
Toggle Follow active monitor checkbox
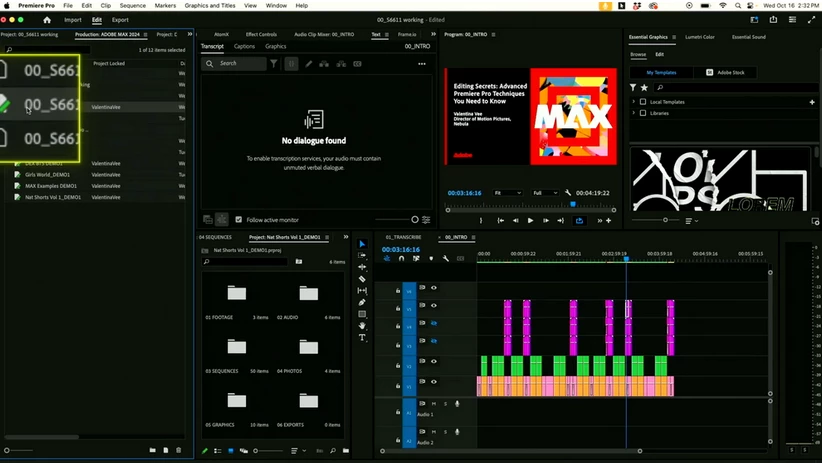tap(239, 220)
